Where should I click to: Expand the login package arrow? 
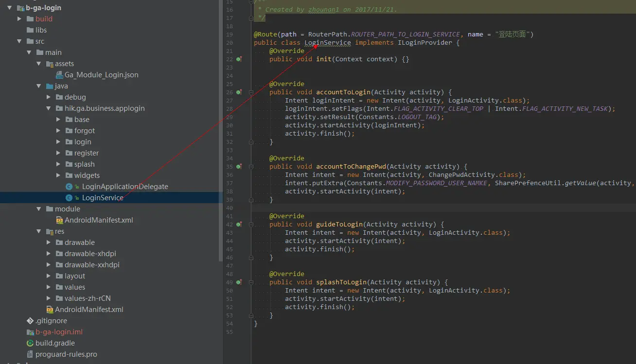point(58,142)
